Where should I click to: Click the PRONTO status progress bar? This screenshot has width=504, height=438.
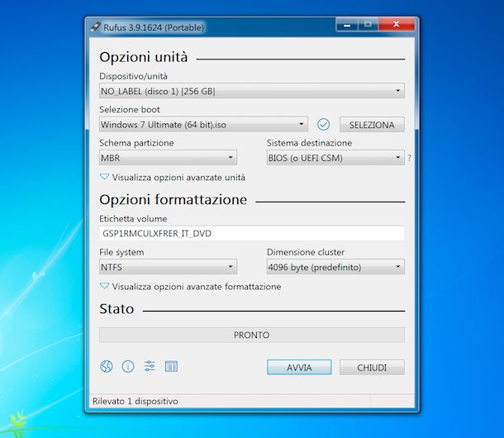pos(252,335)
